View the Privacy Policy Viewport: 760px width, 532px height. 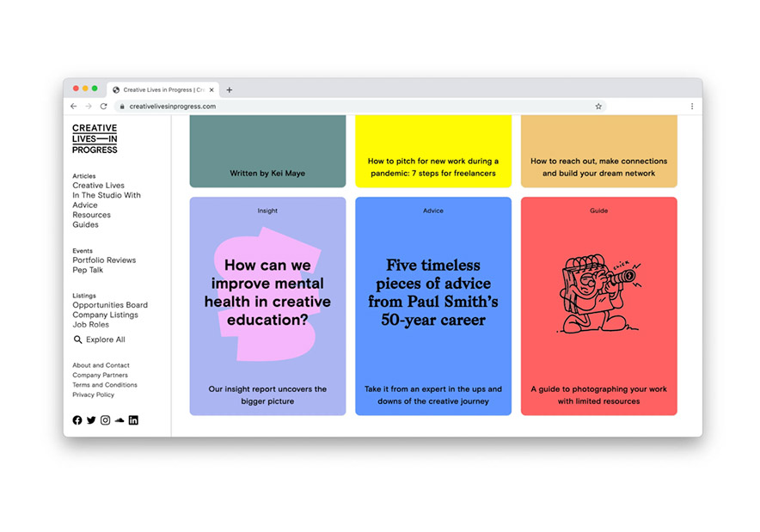[94, 394]
